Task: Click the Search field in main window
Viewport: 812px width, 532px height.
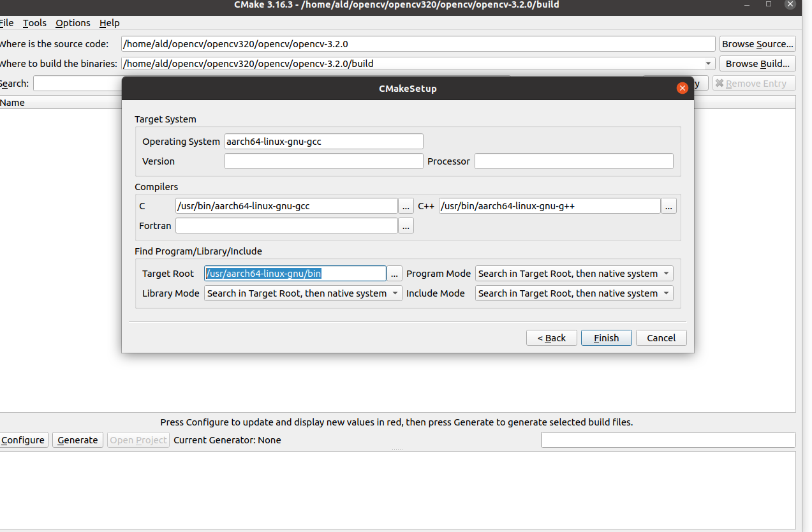Action: [x=77, y=84]
